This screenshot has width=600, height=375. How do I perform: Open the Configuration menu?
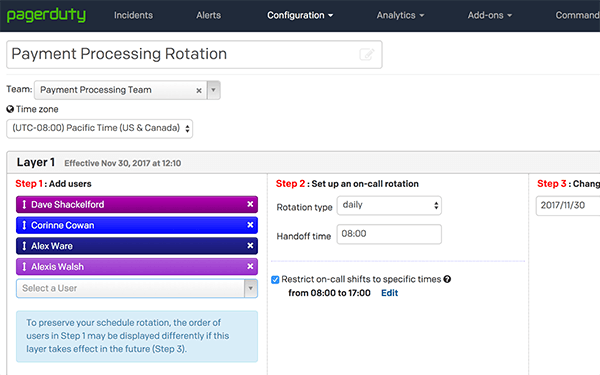click(x=300, y=15)
